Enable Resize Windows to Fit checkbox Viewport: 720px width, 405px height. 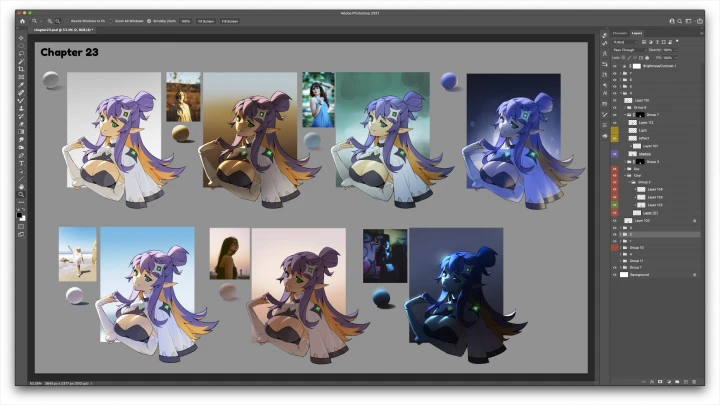click(x=67, y=21)
